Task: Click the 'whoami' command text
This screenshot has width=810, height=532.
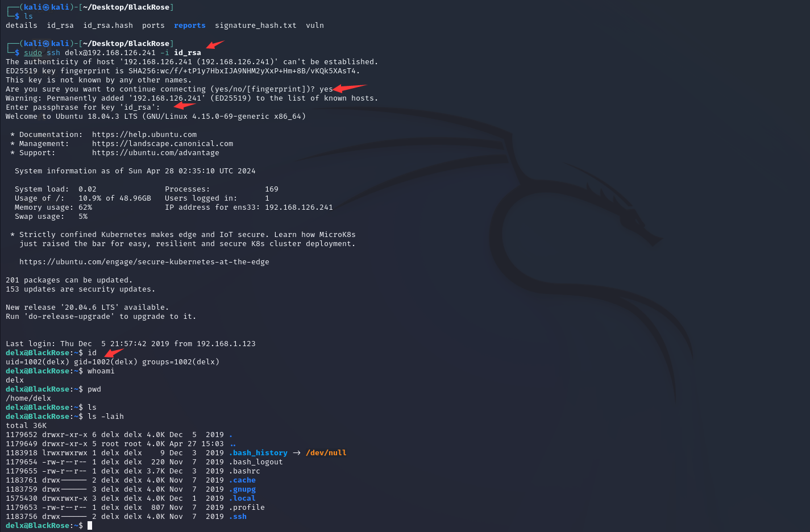Action: pos(101,371)
